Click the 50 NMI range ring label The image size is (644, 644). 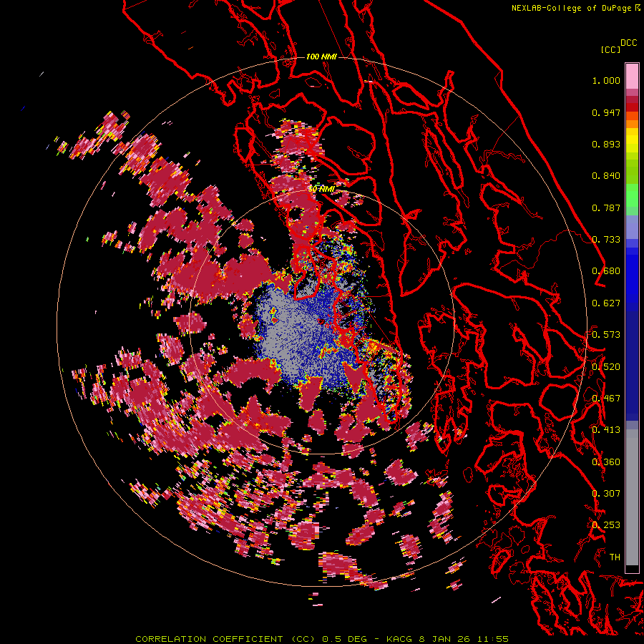321,189
